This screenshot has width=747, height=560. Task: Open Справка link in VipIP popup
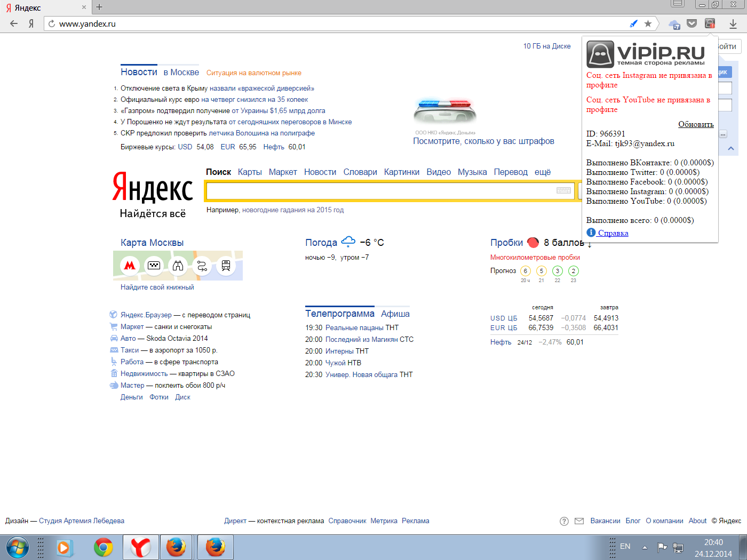pyautogui.click(x=613, y=233)
